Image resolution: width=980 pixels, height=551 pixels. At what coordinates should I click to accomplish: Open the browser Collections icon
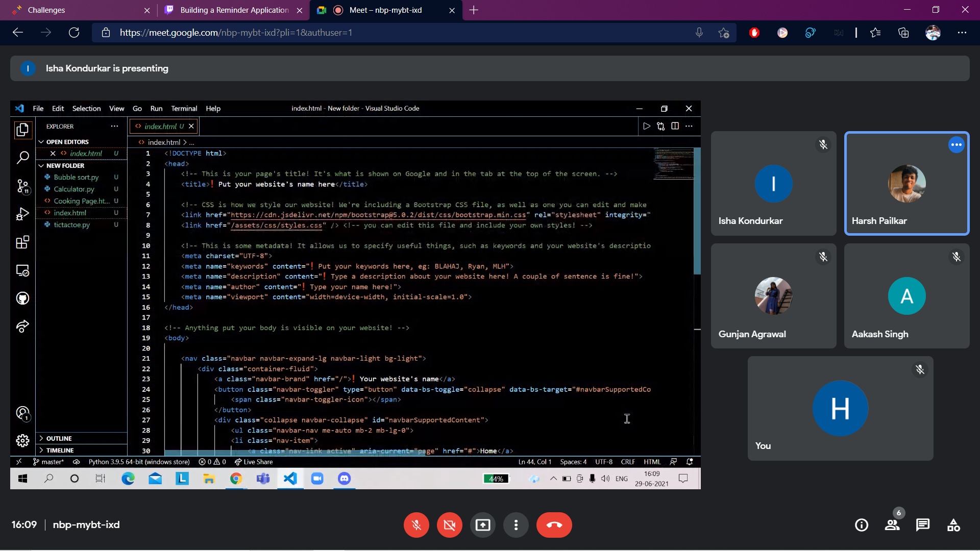click(903, 33)
